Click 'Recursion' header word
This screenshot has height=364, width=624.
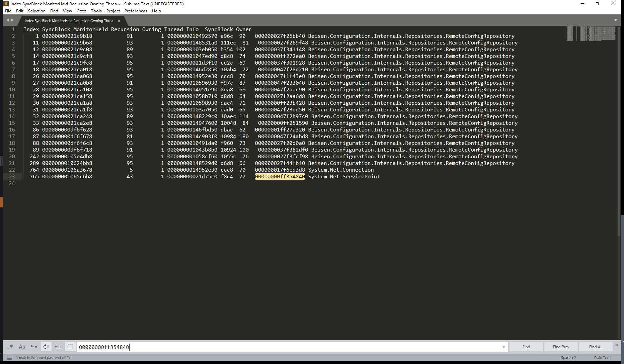[125, 29]
